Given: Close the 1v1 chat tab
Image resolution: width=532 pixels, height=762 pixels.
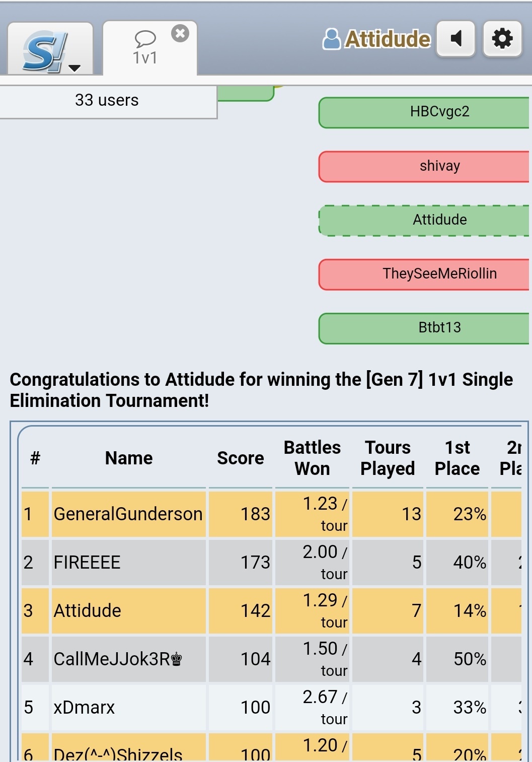Looking at the screenshot, I should point(180,33).
